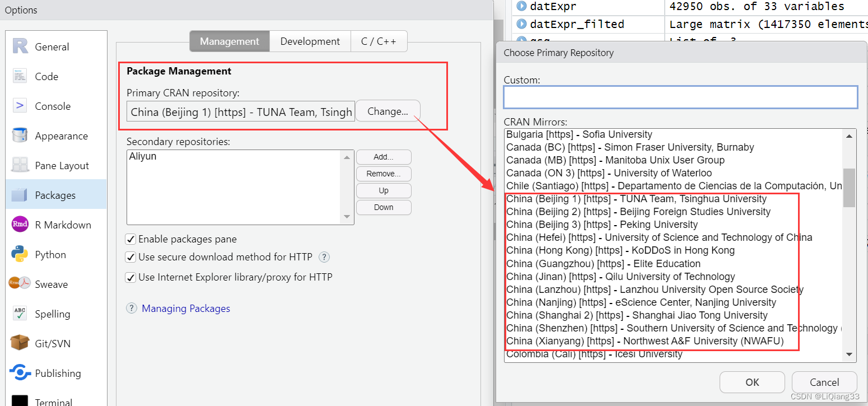The height and width of the screenshot is (406, 868).
Task: Select Aliyun in Secondary repositories list
Action: coord(143,157)
